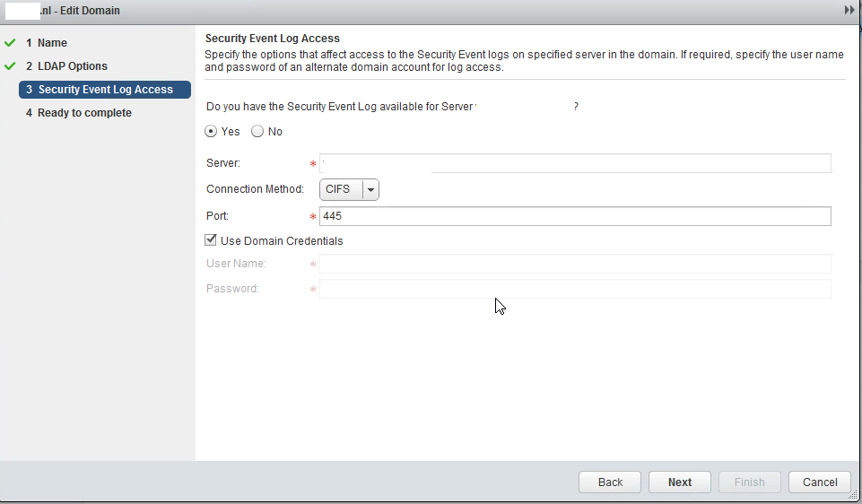
Task: Expand the Connection Method dropdown arrow
Action: (370, 189)
